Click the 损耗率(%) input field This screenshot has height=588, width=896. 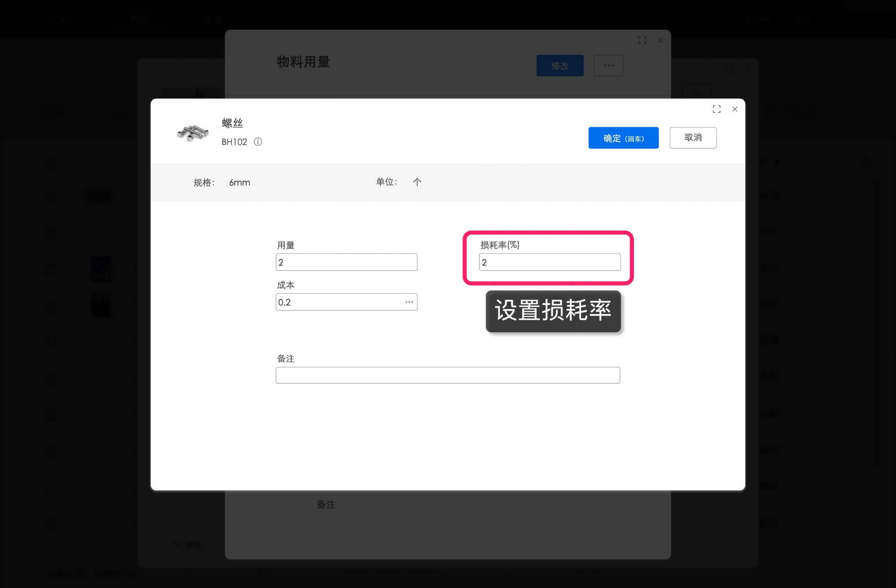(x=550, y=262)
